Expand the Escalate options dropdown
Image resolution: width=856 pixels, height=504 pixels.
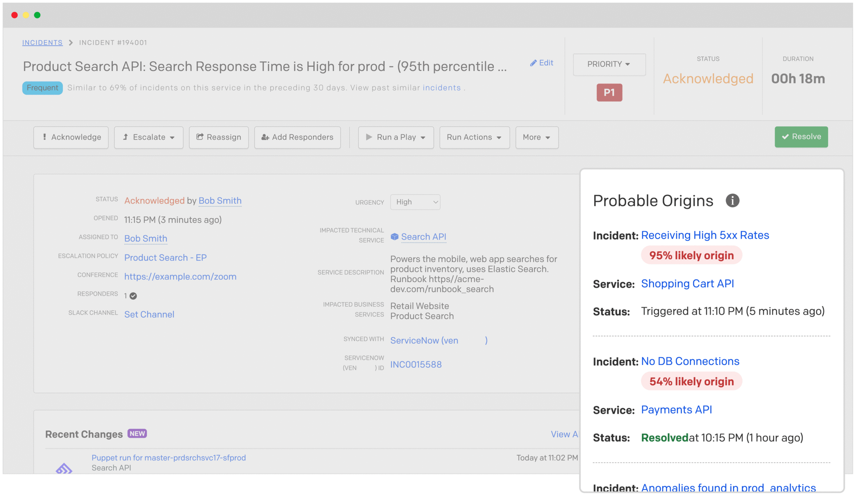point(148,136)
